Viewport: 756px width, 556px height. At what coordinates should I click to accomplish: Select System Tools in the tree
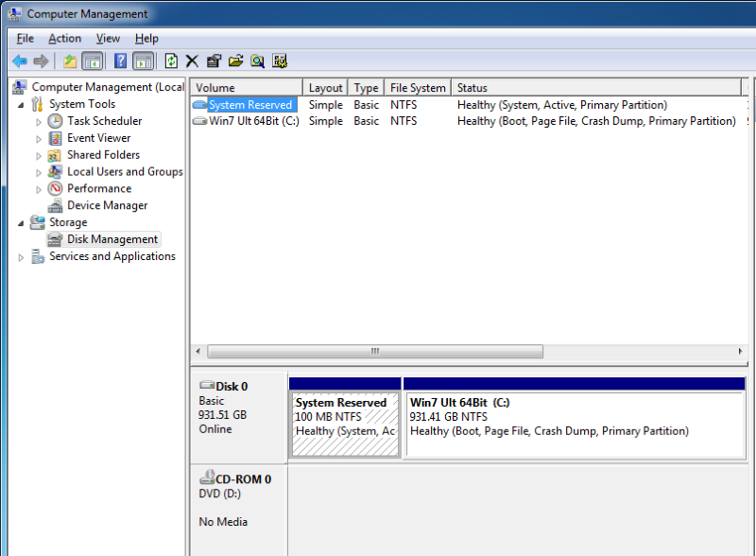[x=82, y=104]
